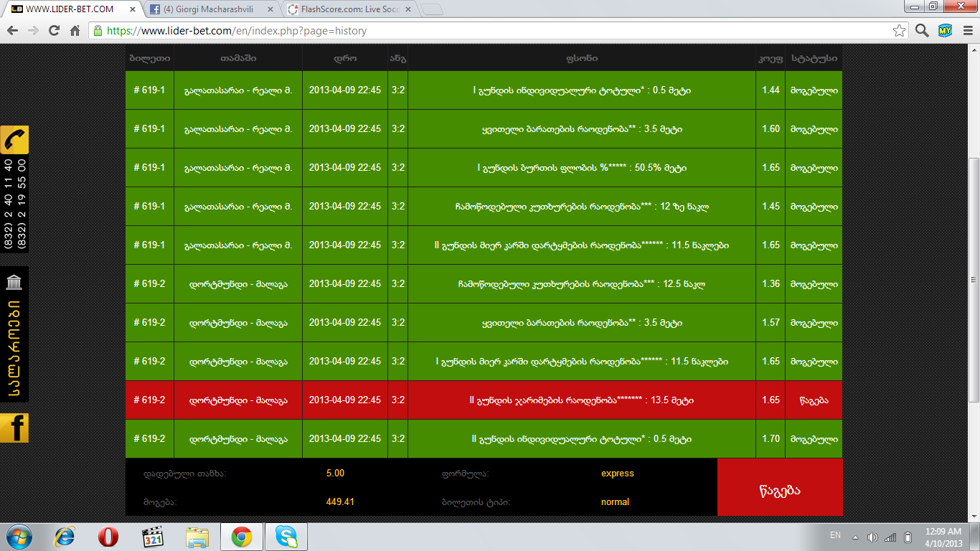The width and height of the screenshot is (980, 551).
Task: Open Windows Explorer folder on taskbar
Action: point(197,537)
